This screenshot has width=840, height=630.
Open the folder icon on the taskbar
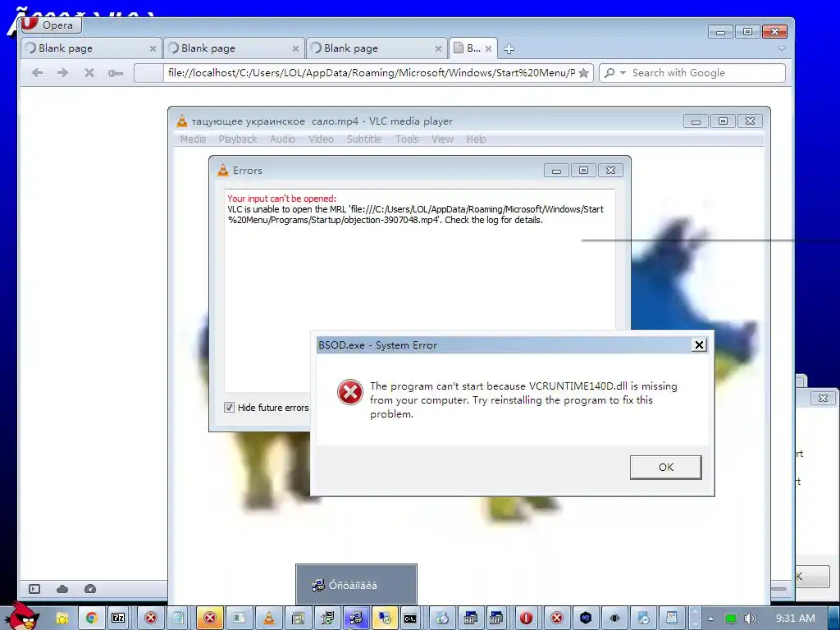[x=62, y=619]
